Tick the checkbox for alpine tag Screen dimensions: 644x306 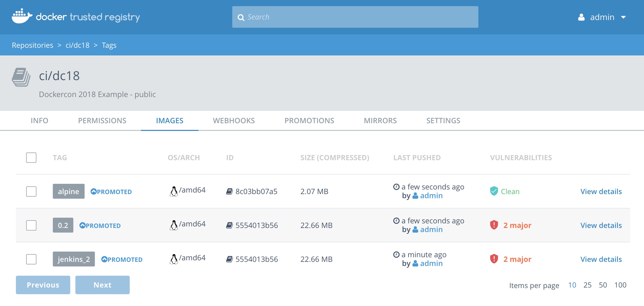pyautogui.click(x=31, y=192)
